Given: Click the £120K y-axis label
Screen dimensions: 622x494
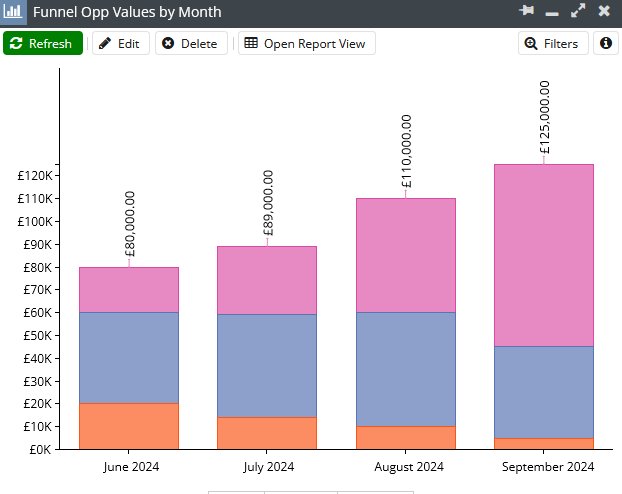Looking at the screenshot, I should pos(35,175).
